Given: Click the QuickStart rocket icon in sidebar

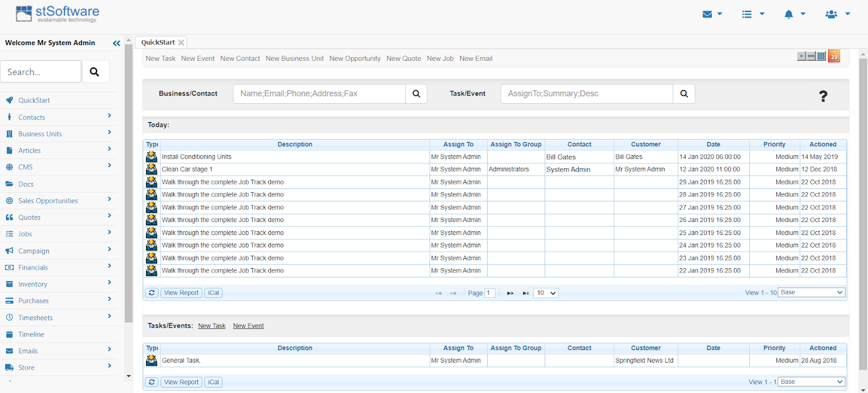Looking at the screenshot, I should [x=9, y=100].
